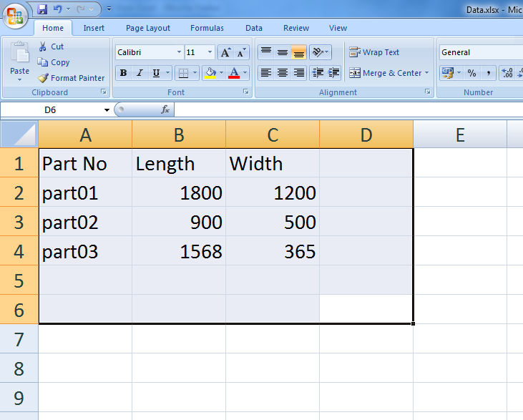Viewport: 523px width, 420px height.
Task: Open the Review tab
Action: tap(296, 28)
